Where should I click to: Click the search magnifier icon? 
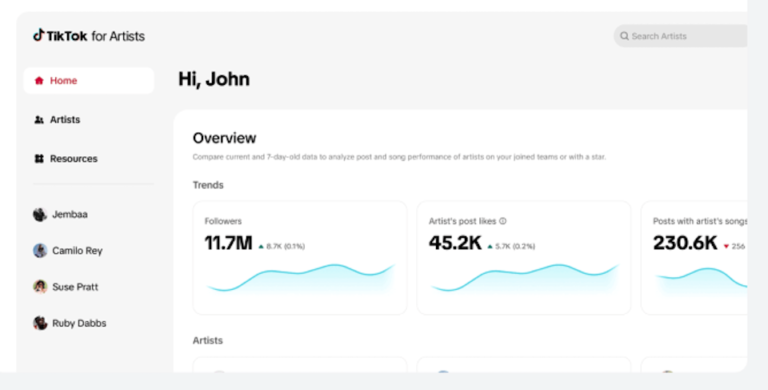tap(624, 36)
